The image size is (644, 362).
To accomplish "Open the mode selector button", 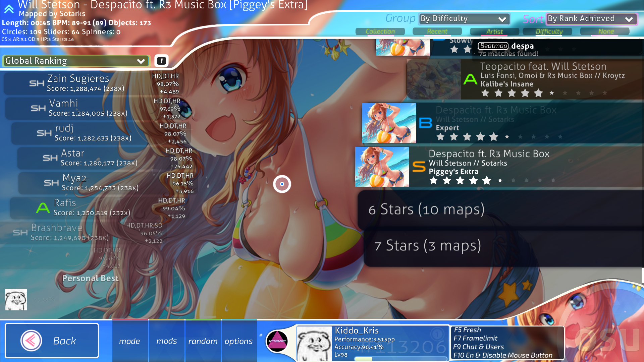I will click(x=129, y=341).
